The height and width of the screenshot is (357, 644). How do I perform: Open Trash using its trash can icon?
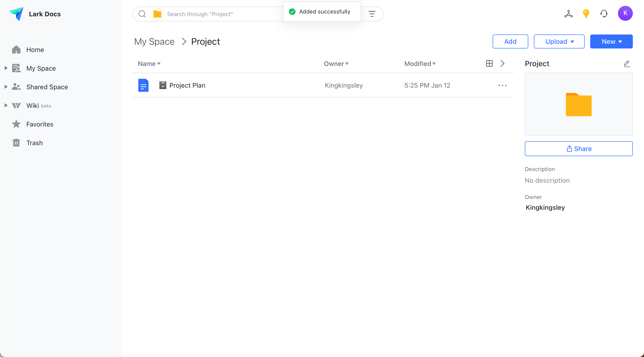[x=16, y=143]
